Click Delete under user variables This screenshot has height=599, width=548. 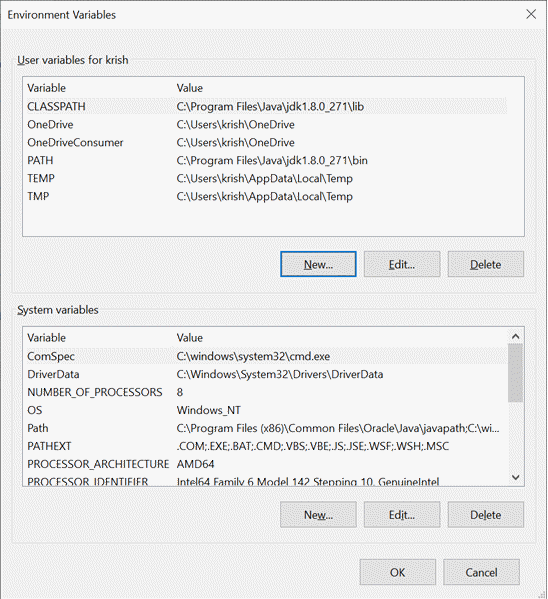[x=485, y=264]
